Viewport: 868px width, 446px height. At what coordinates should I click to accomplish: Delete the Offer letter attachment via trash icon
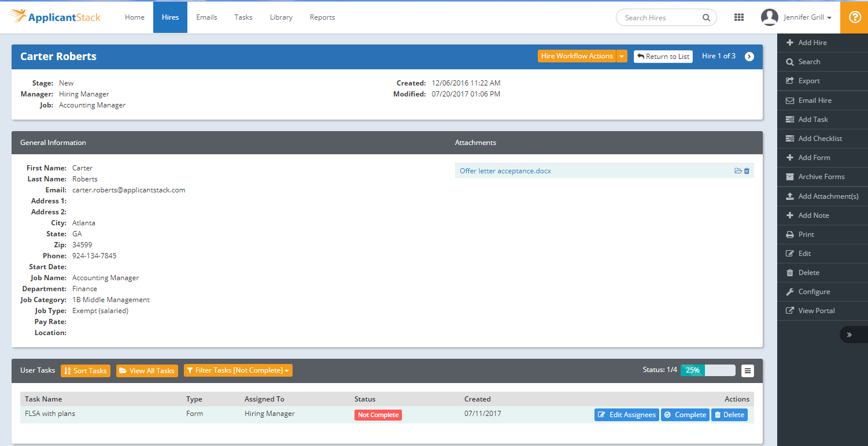coord(747,170)
